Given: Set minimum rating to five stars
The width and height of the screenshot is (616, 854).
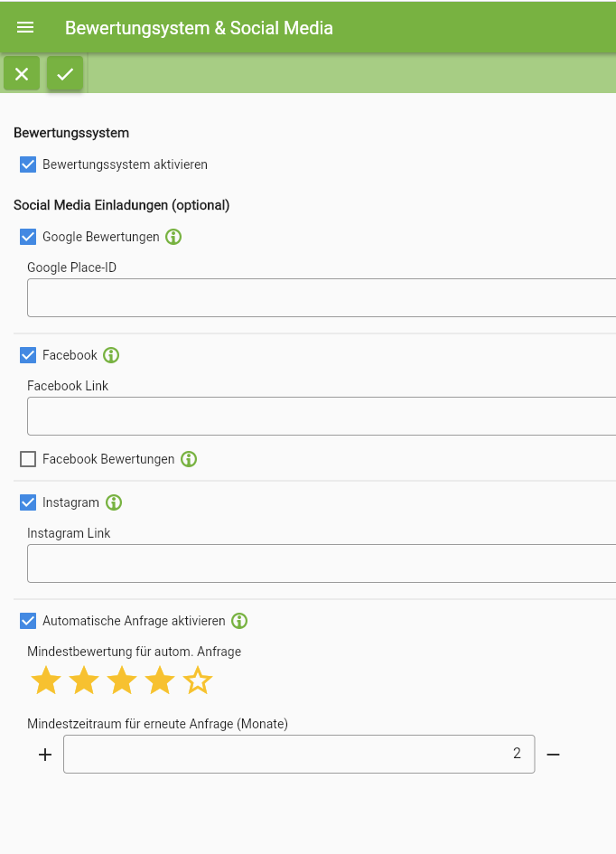Looking at the screenshot, I should click(198, 680).
